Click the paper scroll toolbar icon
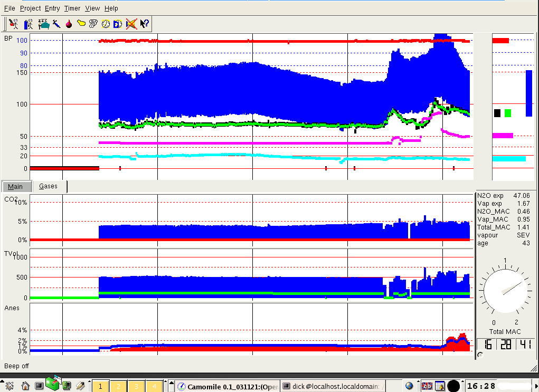The image size is (539, 392). pos(93,23)
